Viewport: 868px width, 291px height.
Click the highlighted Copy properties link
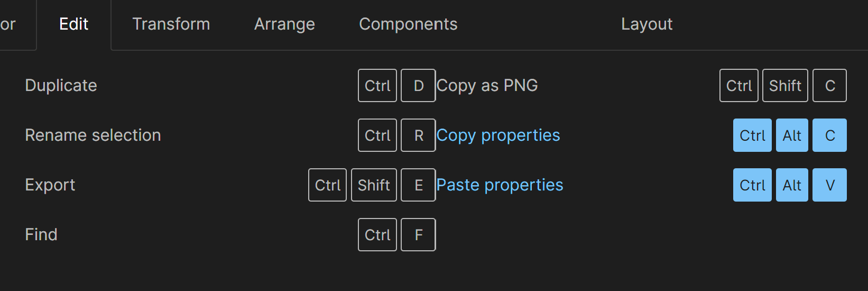click(x=498, y=135)
